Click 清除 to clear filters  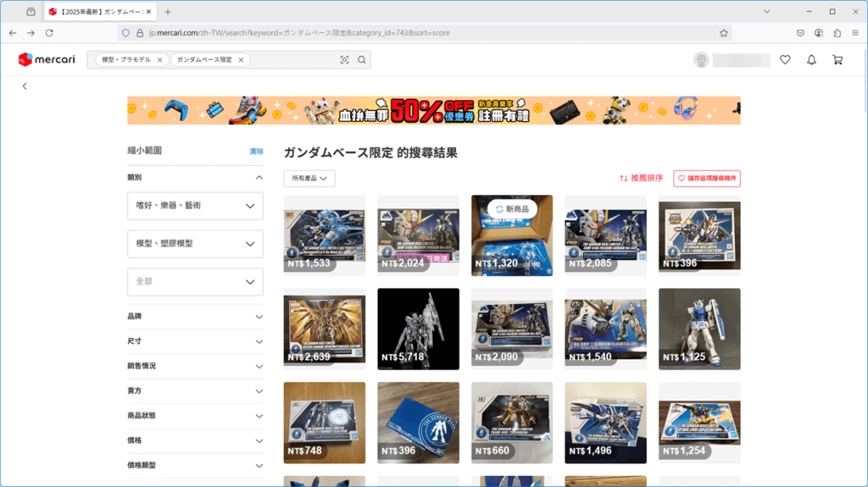click(x=256, y=151)
